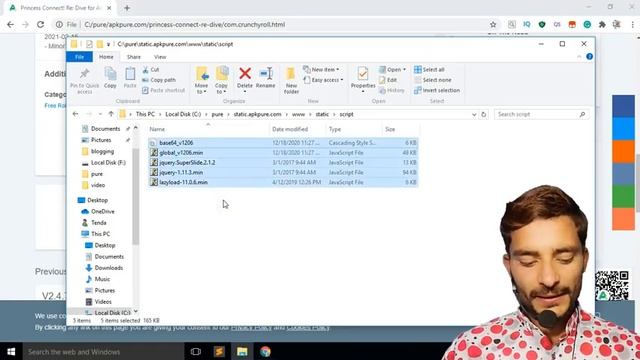Select the jquery.SuperSlide.2.1.2 file
The image size is (640, 360).
(283, 162)
